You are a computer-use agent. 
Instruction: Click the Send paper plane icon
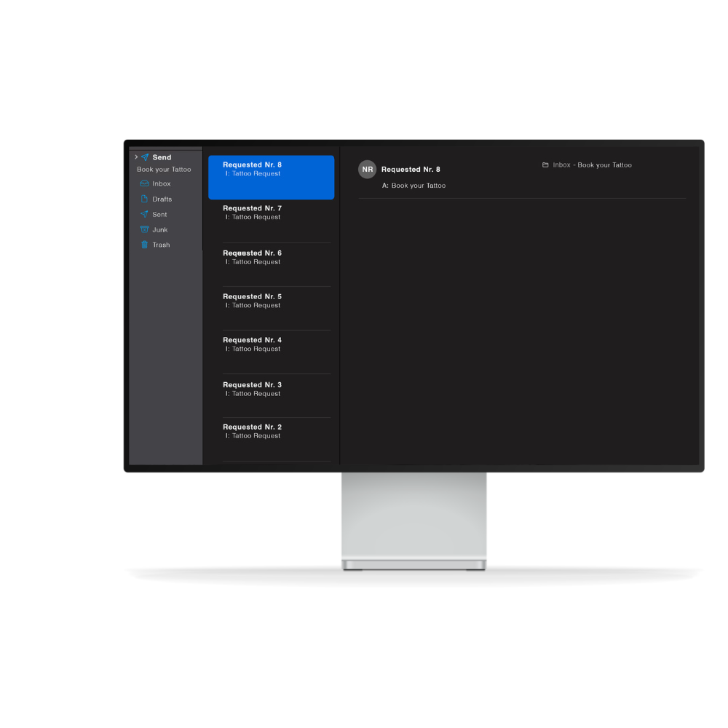coord(145,157)
